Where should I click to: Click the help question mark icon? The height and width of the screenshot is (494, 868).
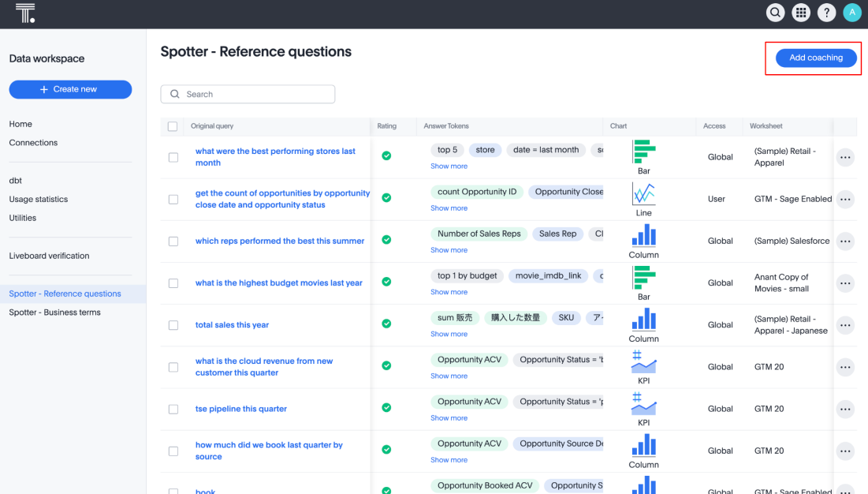pos(826,13)
